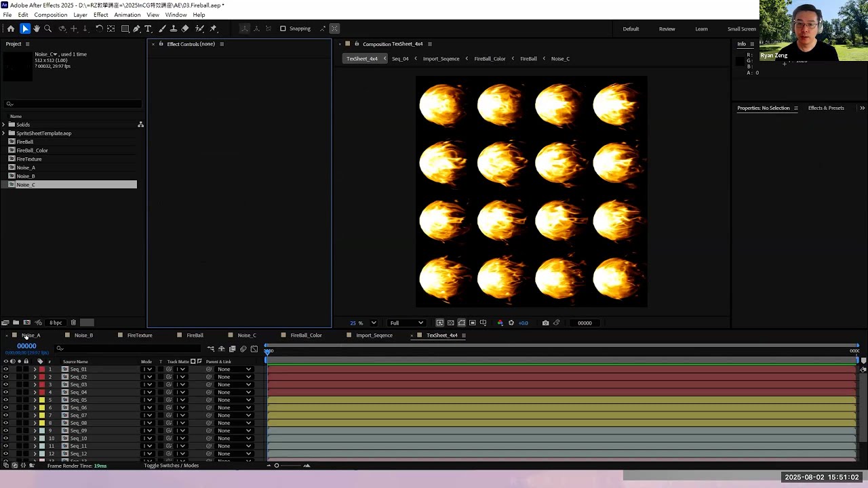Image resolution: width=868 pixels, height=488 pixels.
Task: Click the new composition icon in Project panel
Action: pyautogui.click(x=26, y=323)
